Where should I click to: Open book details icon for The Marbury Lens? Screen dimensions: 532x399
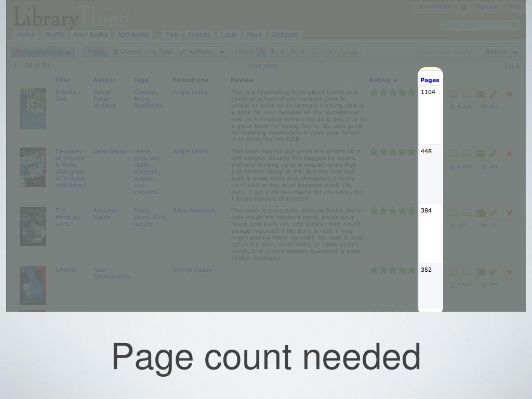(x=453, y=212)
